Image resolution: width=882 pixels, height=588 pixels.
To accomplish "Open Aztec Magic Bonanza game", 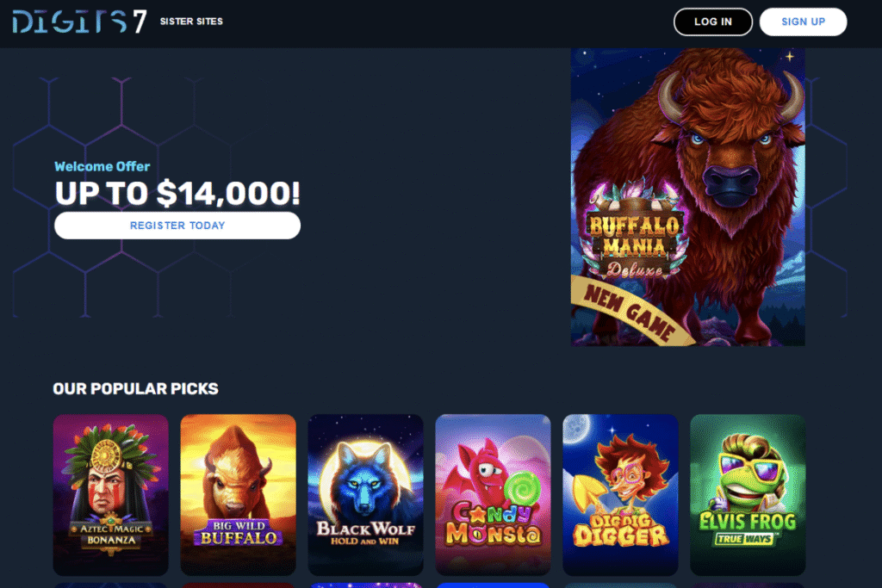I will tap(111, 495).
